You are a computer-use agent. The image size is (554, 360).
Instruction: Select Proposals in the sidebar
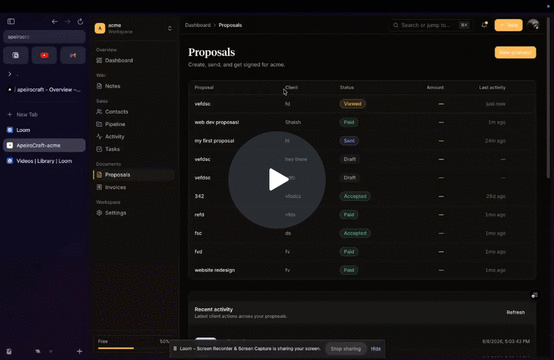134,175
